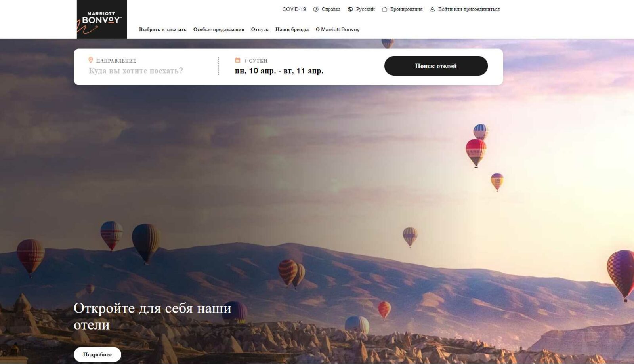Click the destination field Куда вы хотите поехать?
The image size is (634, 364).
coord(136,71)
